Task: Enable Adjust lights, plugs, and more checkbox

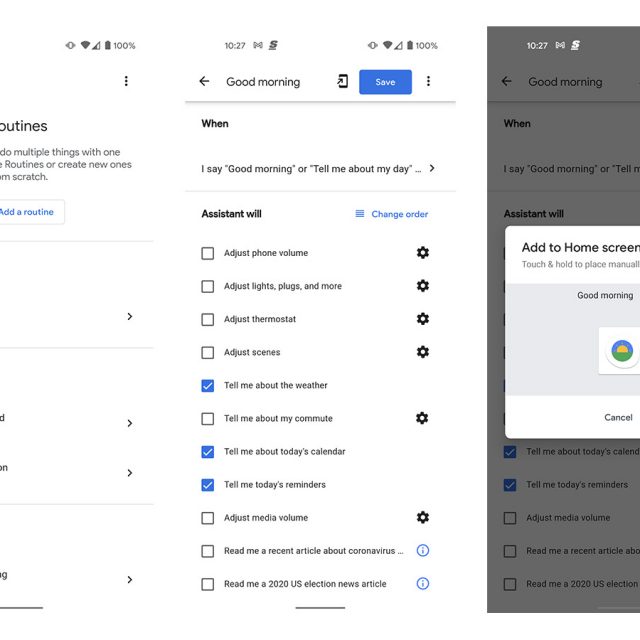Action: click(208, 286)
